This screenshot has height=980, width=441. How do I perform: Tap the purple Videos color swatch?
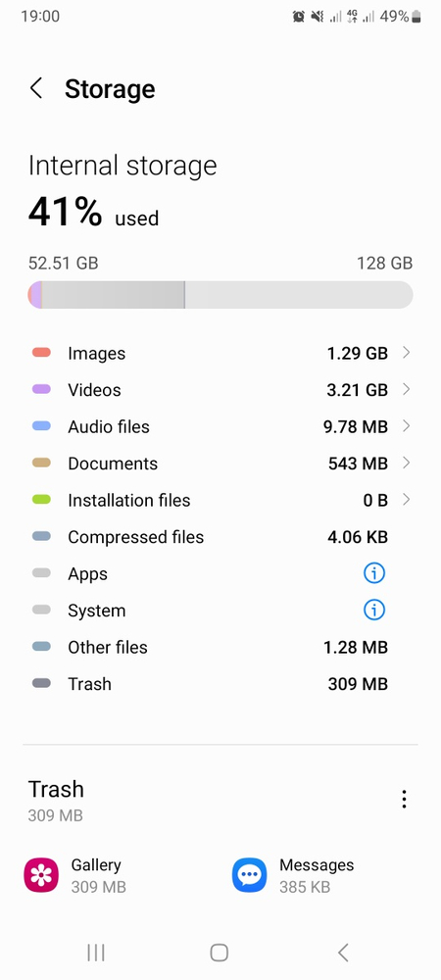(41, 389)
